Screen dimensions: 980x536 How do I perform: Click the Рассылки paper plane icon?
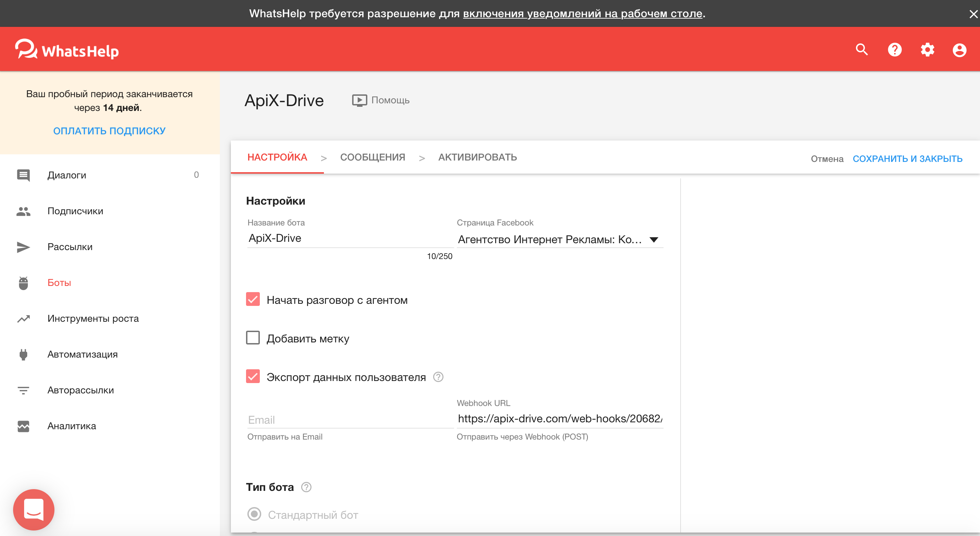pyautogui.click(x=23, y=247)
